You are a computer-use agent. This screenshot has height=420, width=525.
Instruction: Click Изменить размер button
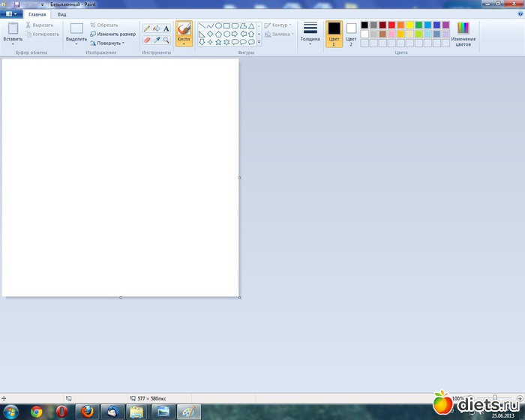[x=113, y=34]
